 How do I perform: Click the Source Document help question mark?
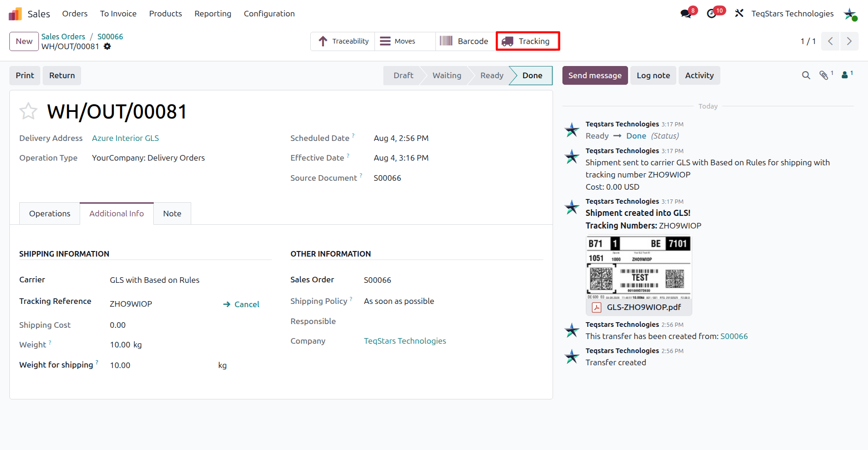(361, 176)
